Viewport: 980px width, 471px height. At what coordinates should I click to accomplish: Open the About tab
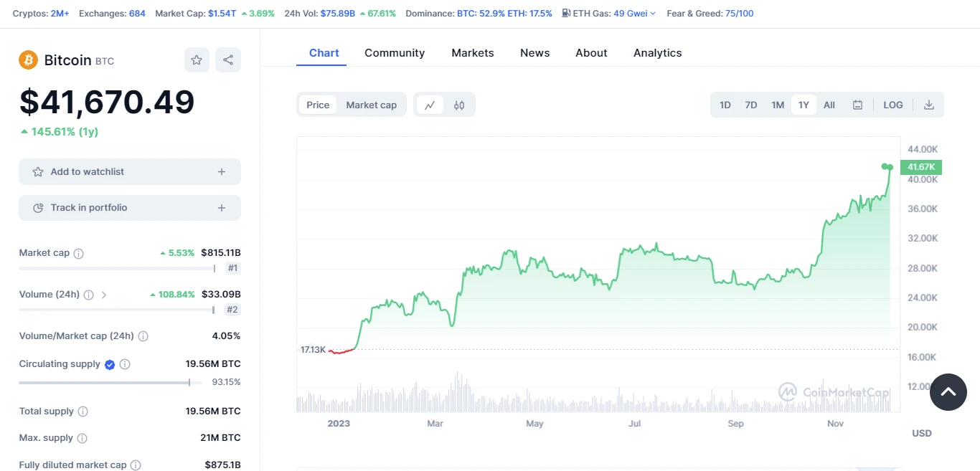(x=591, y=53)
